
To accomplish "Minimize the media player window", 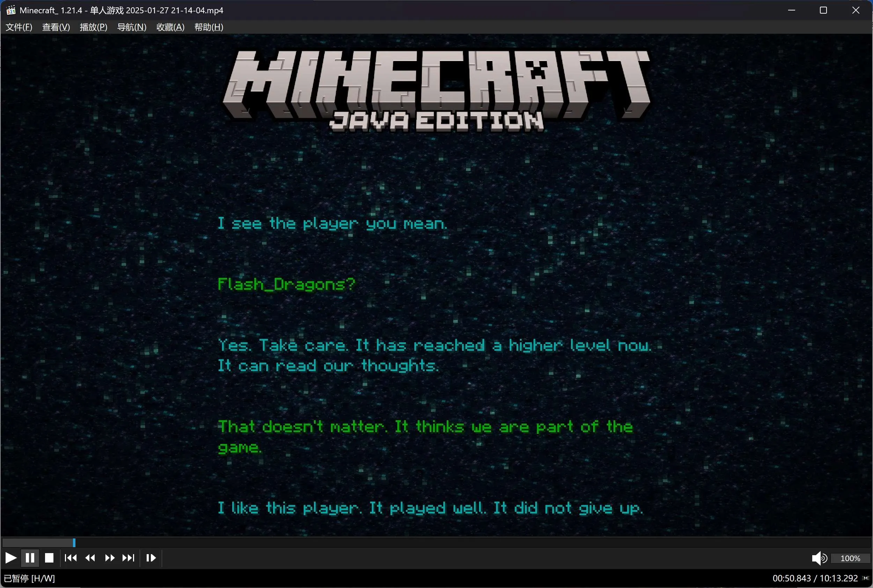I will tap(792, 10).
